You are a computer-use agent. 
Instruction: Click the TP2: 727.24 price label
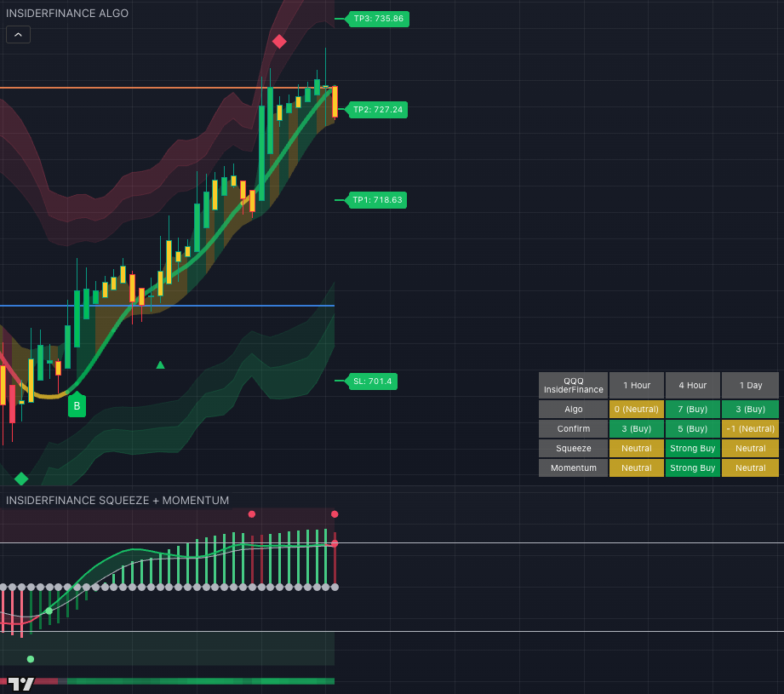pyautogui.click(x=377, y=110)
